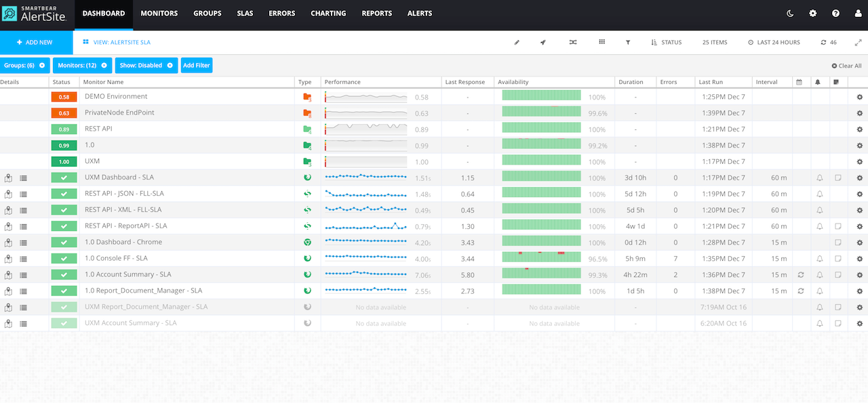Toggle auto-refresh countdown timer
The width and height of the screenshot is (868, 403).
tap(828, 42)
